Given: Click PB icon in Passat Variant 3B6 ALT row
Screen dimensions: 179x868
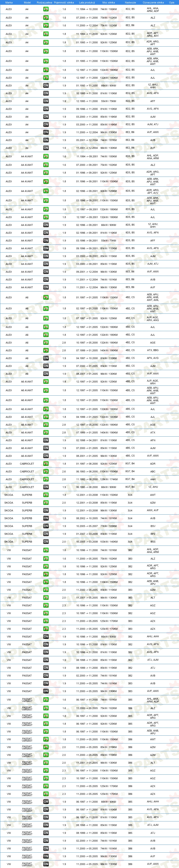Looking at the screenshot, I should click(46, 763).
